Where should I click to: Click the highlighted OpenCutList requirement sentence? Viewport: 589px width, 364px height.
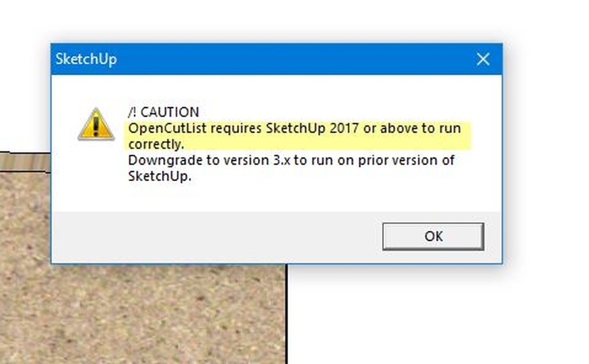point(295,136)
